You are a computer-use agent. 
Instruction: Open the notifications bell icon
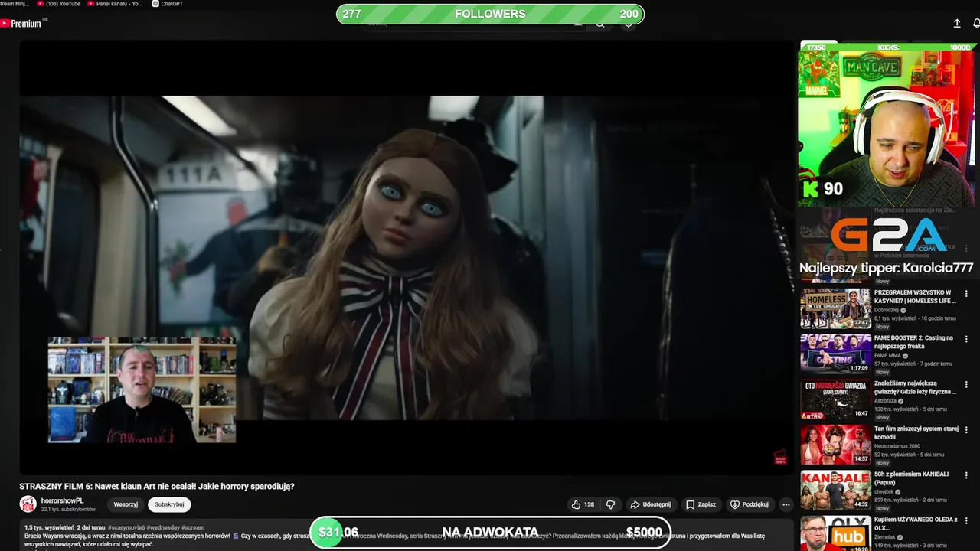point(976,24)
